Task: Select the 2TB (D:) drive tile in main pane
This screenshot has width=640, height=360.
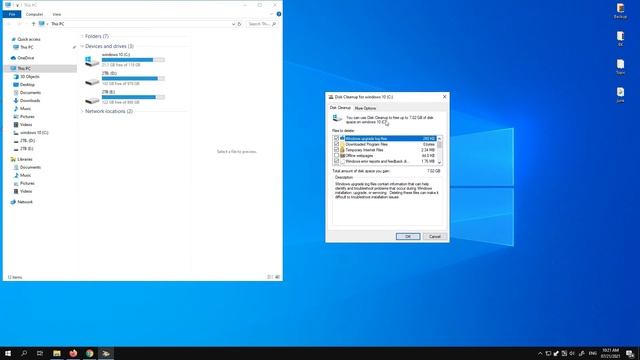Action: (x=125, y=78)
